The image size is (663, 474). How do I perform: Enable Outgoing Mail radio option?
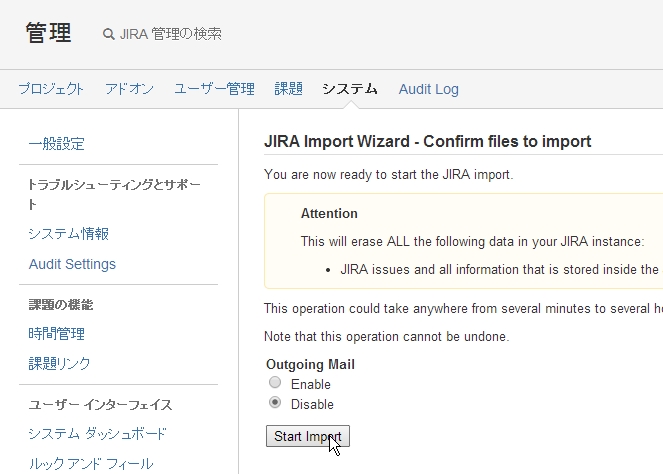[x=275, y=383]
